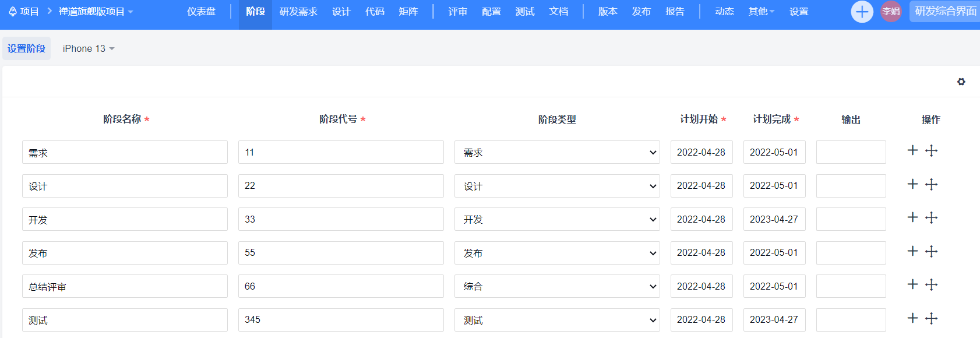Click the planned finish date for 开发 row
980x338 pixels.
coord(774,219)
